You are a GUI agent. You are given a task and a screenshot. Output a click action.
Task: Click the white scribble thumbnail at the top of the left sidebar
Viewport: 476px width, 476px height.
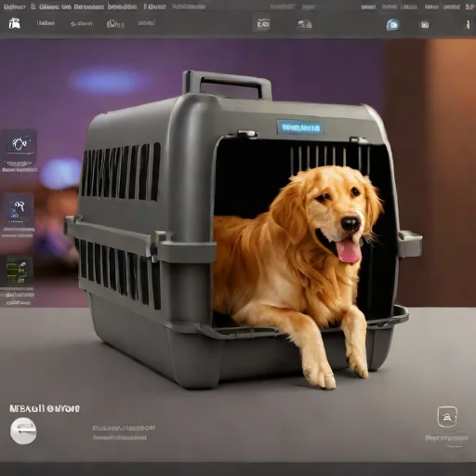click(20, 143)
